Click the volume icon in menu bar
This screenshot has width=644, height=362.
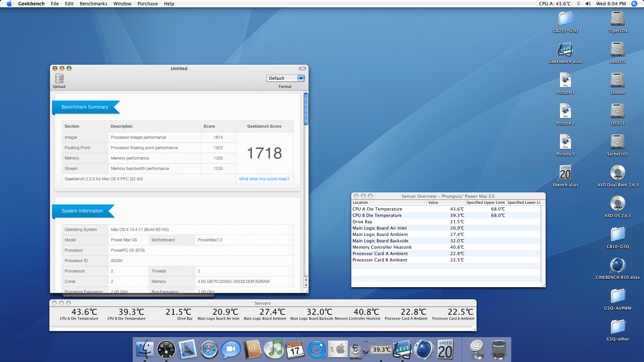tap(588, 4)
